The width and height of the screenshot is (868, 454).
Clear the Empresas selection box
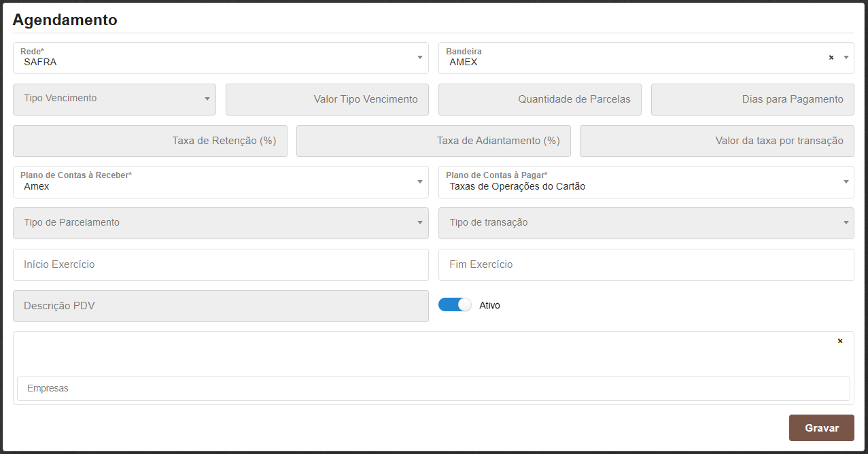coord(840,341)
